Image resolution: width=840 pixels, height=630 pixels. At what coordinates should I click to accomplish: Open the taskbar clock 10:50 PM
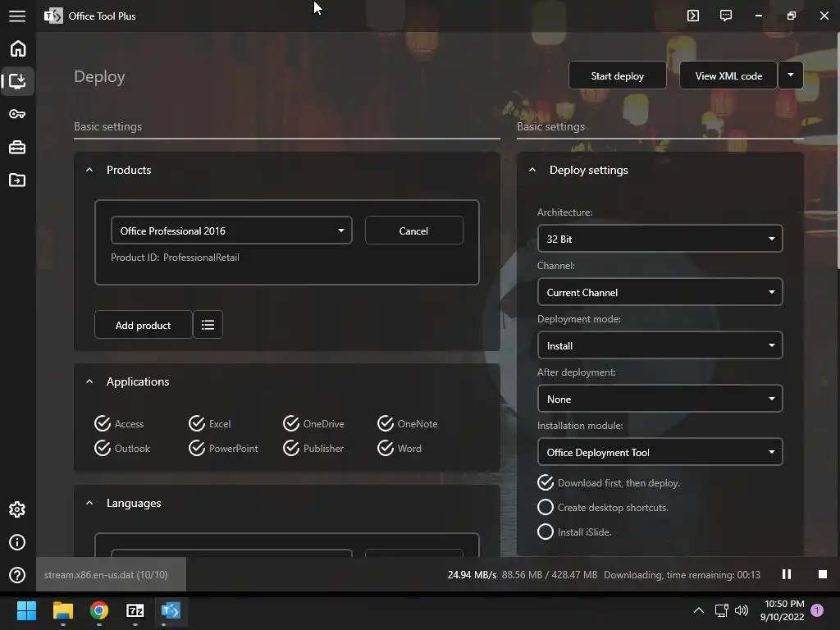pos(782,610)
